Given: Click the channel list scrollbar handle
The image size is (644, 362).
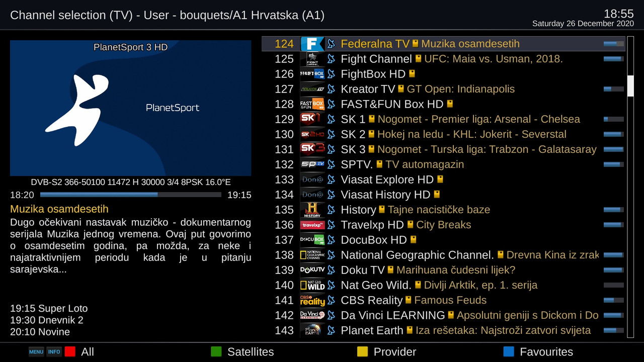Looking at the screenshot, I should coord(630,86).
